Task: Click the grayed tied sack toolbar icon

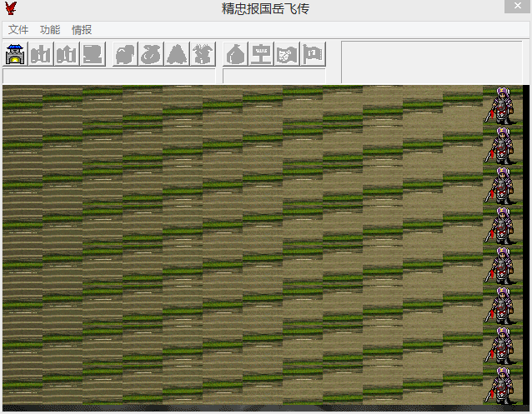Action: tap(235, 54)
